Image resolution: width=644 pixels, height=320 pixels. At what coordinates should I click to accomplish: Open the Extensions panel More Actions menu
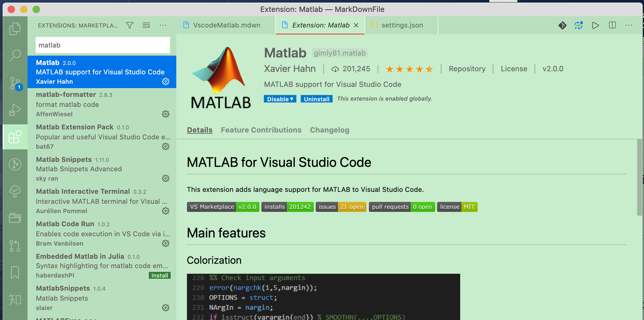pos(163,25)
